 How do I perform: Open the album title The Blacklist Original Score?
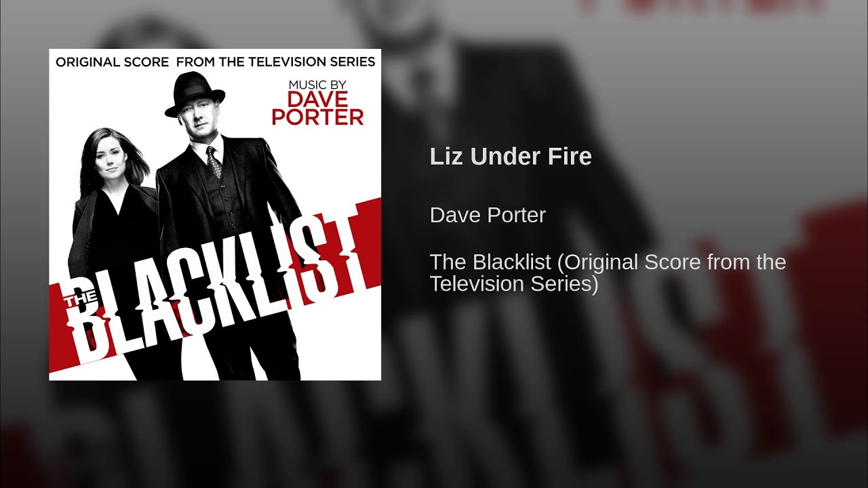608,272
